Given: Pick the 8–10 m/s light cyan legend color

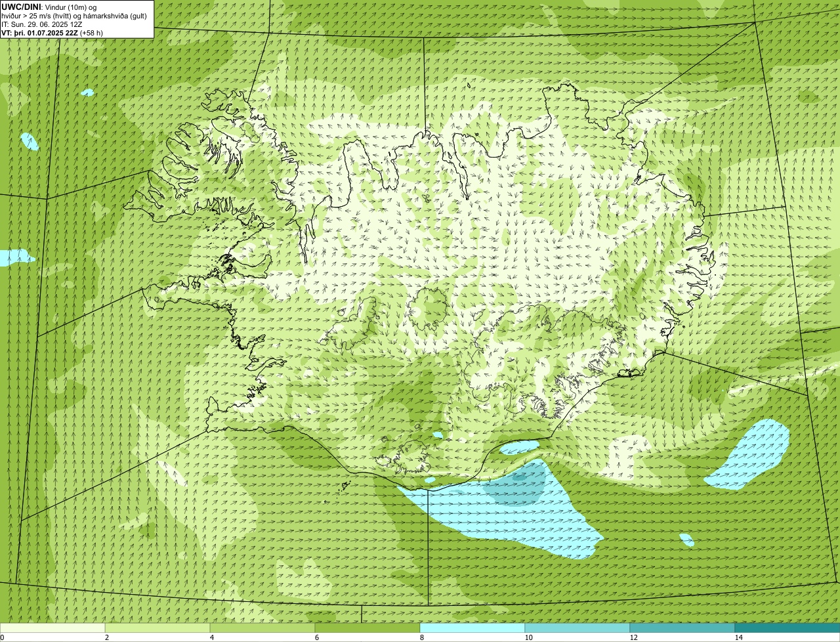Looking at the screenshot, I should 472,628.
